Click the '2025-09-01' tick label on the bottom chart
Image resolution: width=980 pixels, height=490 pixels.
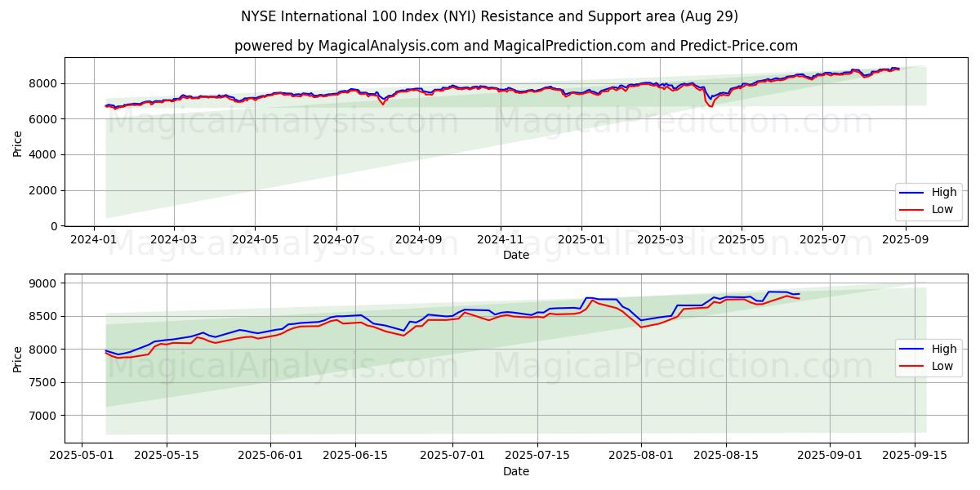click(829, 457)
